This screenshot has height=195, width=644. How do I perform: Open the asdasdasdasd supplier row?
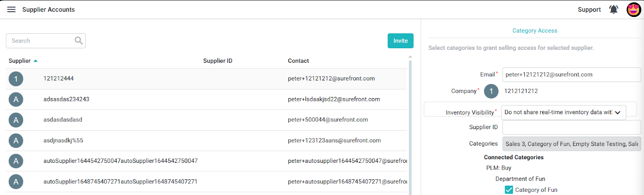pyautogui.click(x=206, y=120)
